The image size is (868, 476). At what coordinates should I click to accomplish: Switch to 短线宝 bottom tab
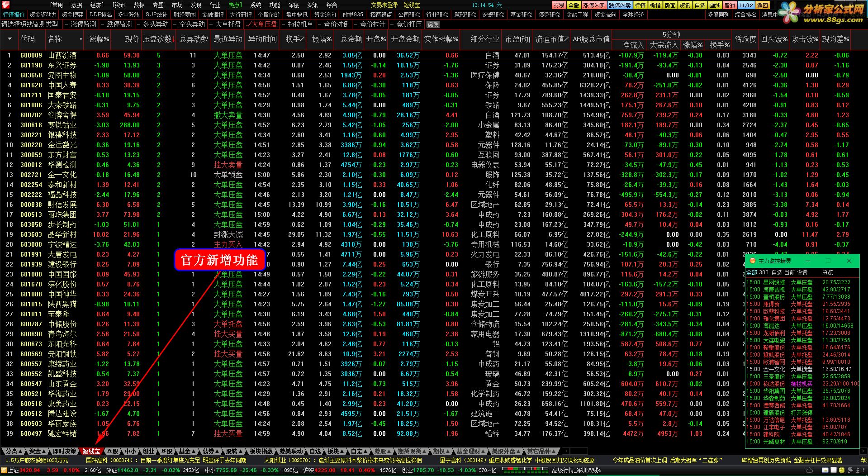tap(91, 451)
